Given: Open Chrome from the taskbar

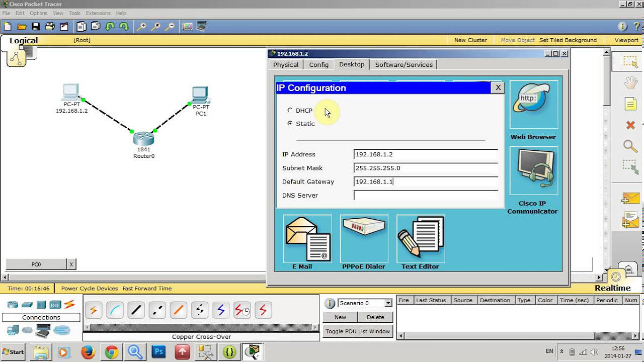Looking at the screenshot, I should point(111,352).
